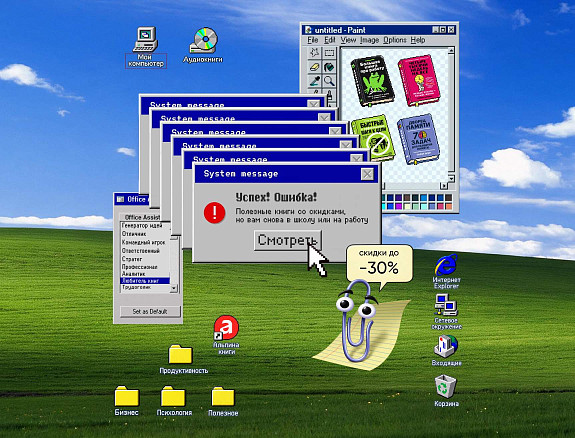Open the Аудиокниги CD icon

pyautogui.click(x=203, y=45)
